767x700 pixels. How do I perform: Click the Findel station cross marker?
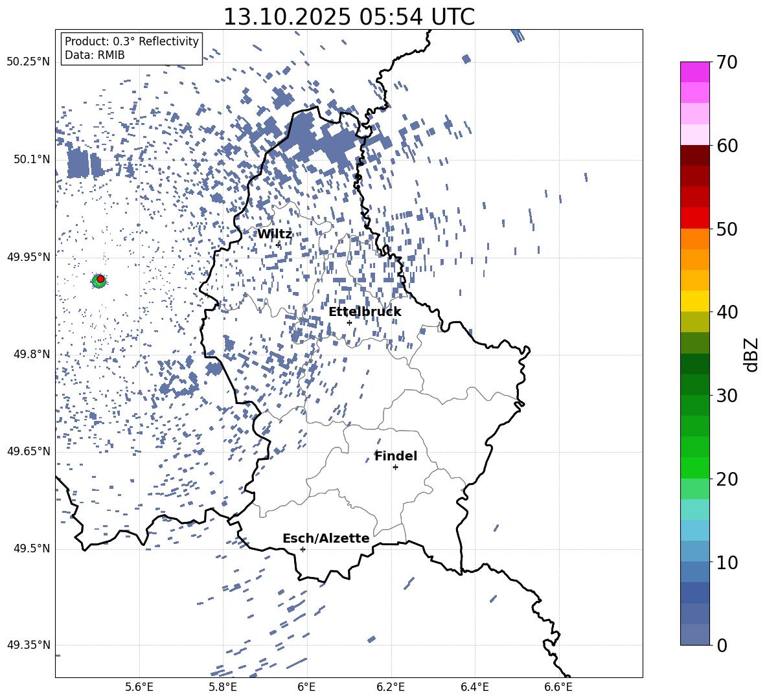[395, 468]
